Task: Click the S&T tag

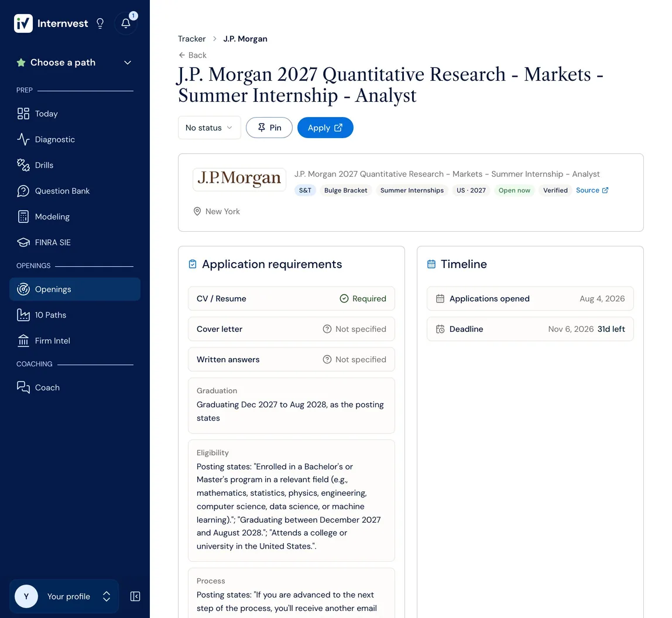Action: [x=305, y=190]
